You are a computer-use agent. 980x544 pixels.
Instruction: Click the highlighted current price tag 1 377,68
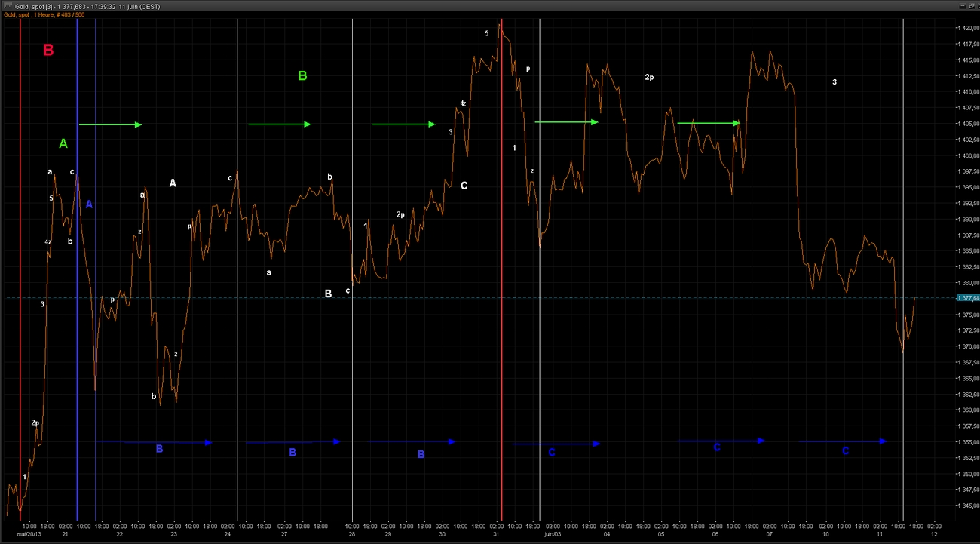click(x=966, y=298)
